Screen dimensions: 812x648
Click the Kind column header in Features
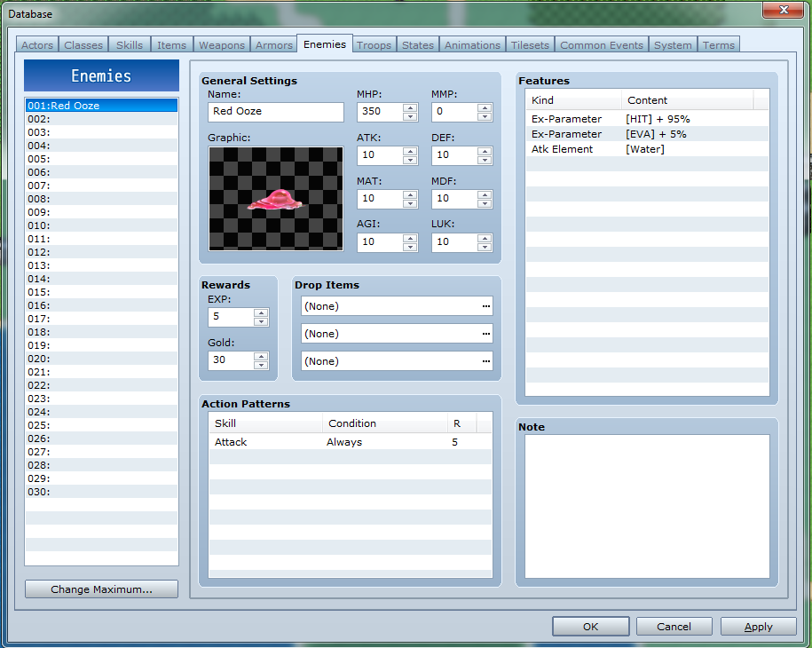[x=574, y=100]
